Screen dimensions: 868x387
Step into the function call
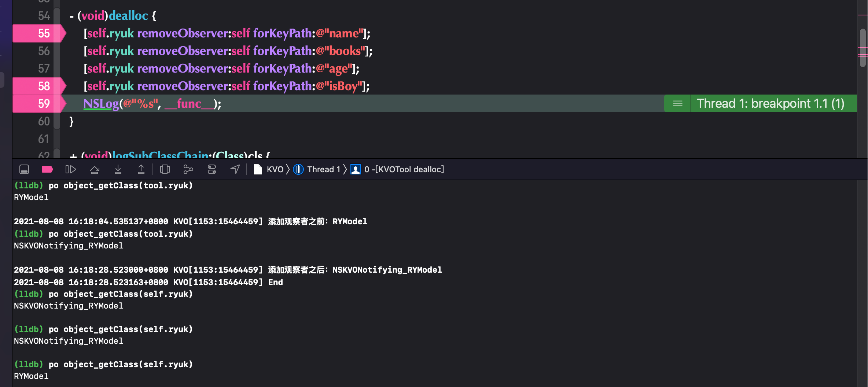click(x=118, y=169)
